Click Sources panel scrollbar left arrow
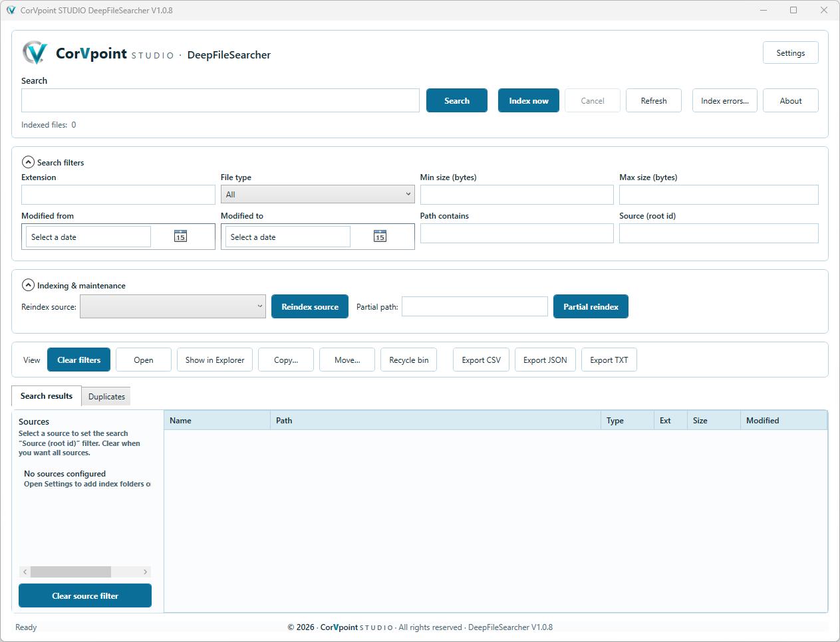The width and height of the screenshot is (840, 642). (25, 572)
